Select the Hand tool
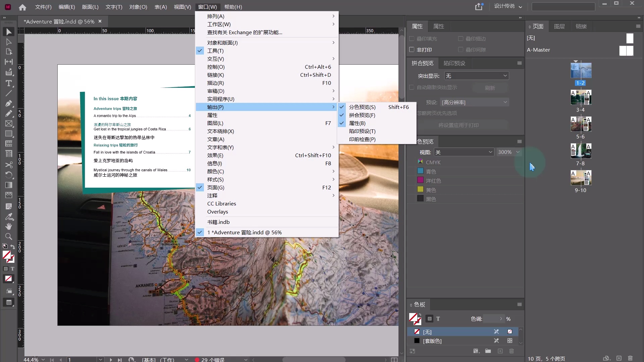The height and width of the screenshot is (362, 644). (9, 227)
